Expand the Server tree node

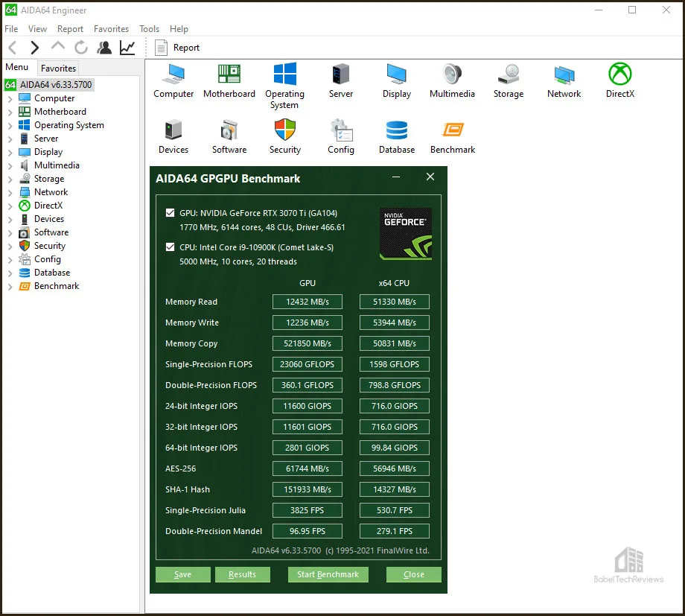point(10,139)
